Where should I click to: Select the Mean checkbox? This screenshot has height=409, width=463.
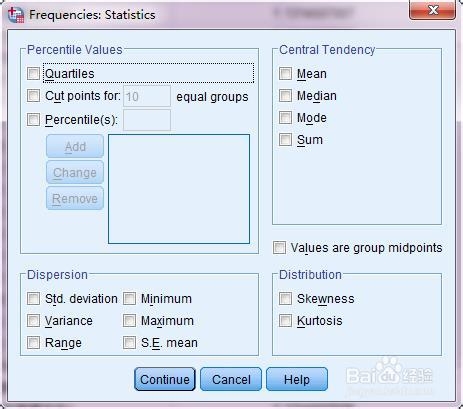tap(285, 74)
